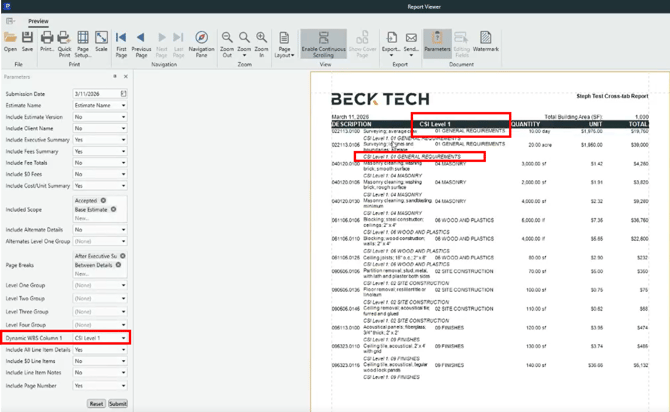
Task: Open Include Fee Totals dropdown
Action: (x=123, y=163)
